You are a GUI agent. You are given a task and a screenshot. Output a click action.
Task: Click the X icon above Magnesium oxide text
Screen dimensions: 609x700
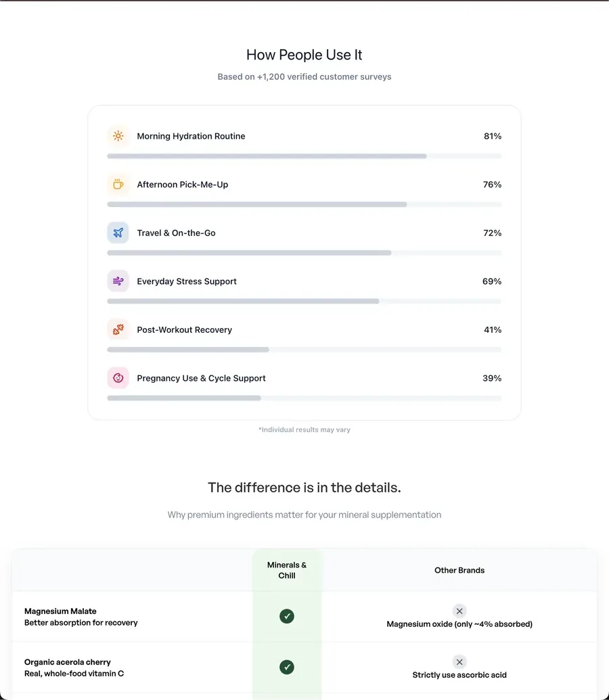pyautogui.click(x=459, y=611)
